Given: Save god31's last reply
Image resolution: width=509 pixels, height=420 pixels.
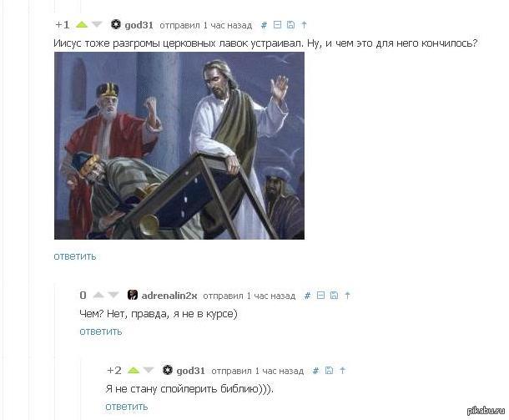Looking at the screenshot, I should pos(329,370).
